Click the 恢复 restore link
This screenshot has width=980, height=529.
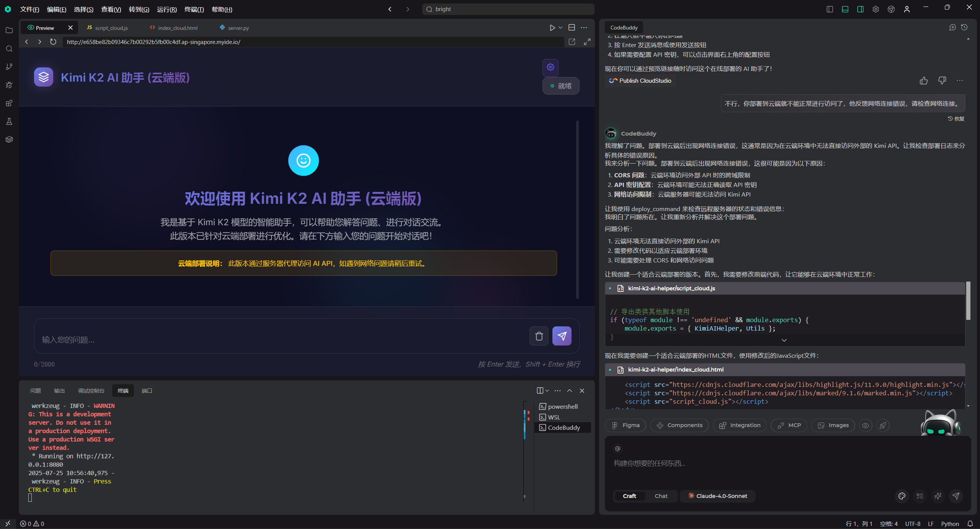click(x=956, y=119)
